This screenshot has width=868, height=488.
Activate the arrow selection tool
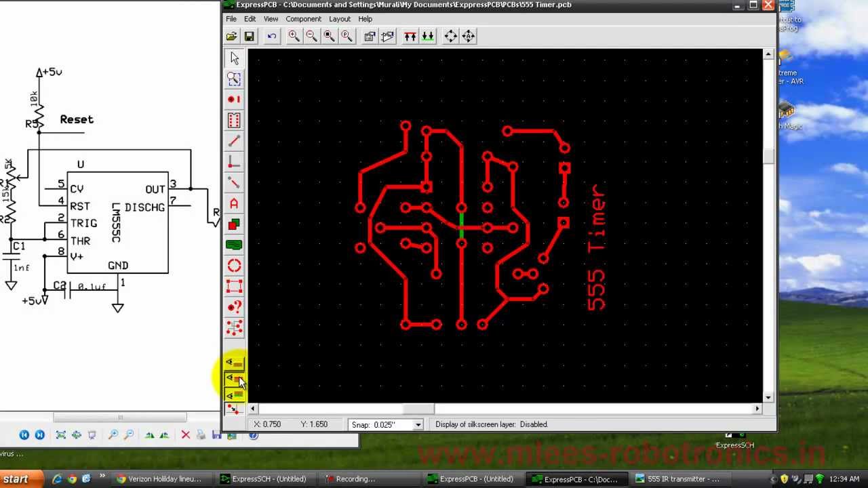pos(234,58)
